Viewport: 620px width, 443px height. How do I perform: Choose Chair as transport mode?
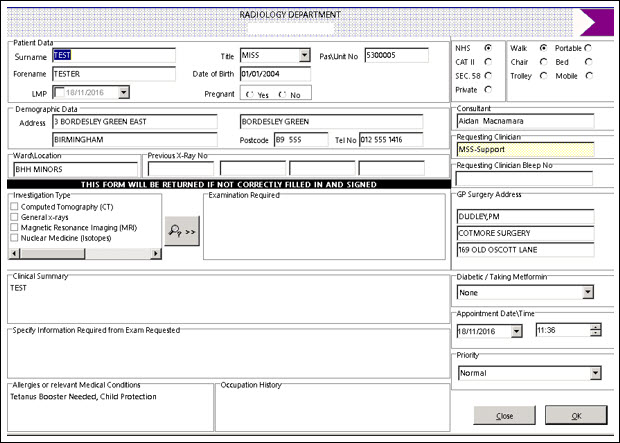pyautogui.click(x=544, y=62)
